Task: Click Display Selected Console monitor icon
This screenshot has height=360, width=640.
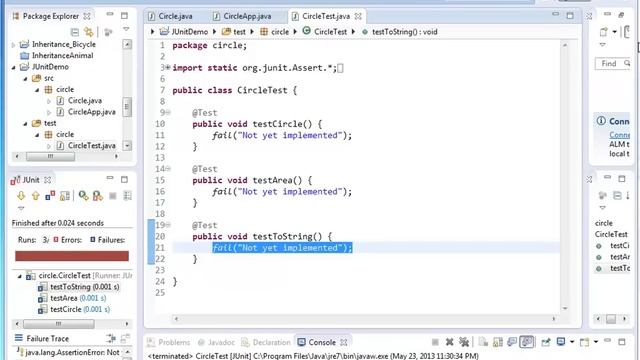Action: pyautogui.click(x=561, y=342)
